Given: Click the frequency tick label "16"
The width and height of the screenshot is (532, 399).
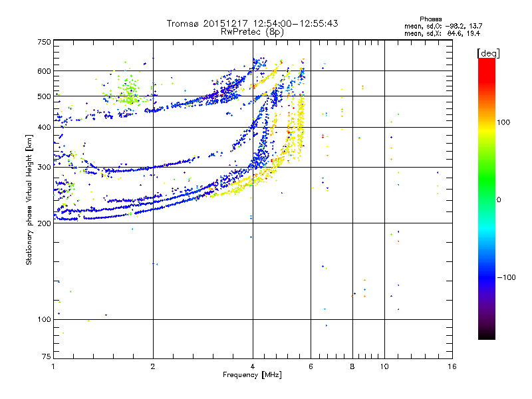Looking at the screenshot, I should pos(452,366).
